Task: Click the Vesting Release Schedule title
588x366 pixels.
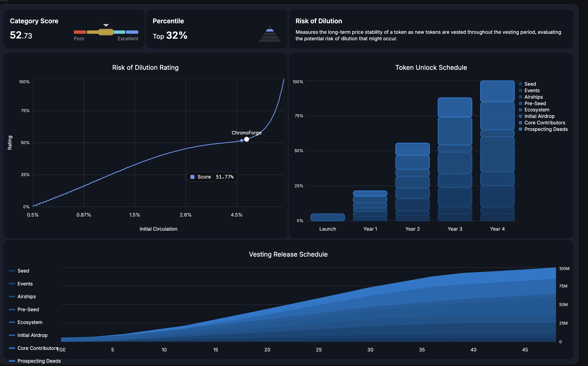Action: [x=288, y=254]
